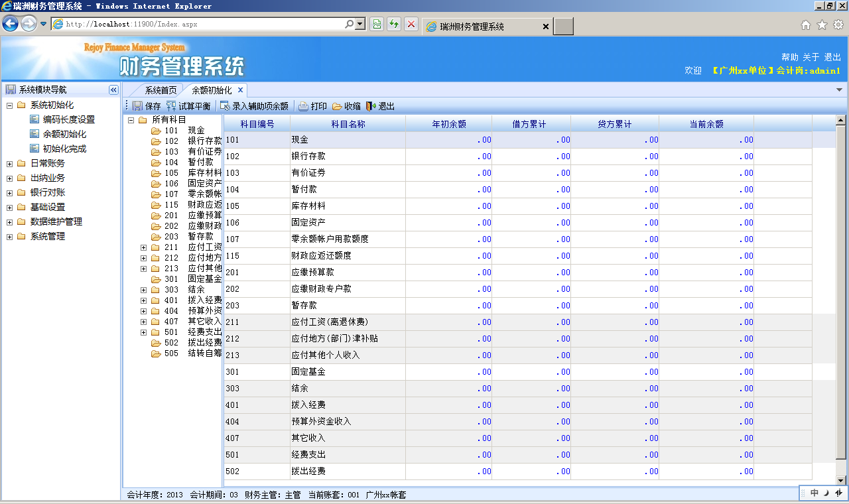Screen dimensions: 849x504
Task: Expand the 303 结余 tree node
Action: 143,290
